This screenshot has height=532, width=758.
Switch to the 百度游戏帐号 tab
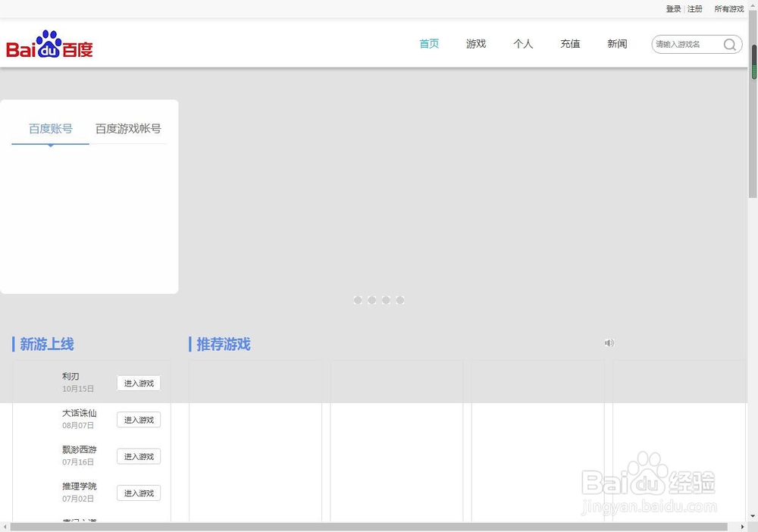tap(127, 128)
